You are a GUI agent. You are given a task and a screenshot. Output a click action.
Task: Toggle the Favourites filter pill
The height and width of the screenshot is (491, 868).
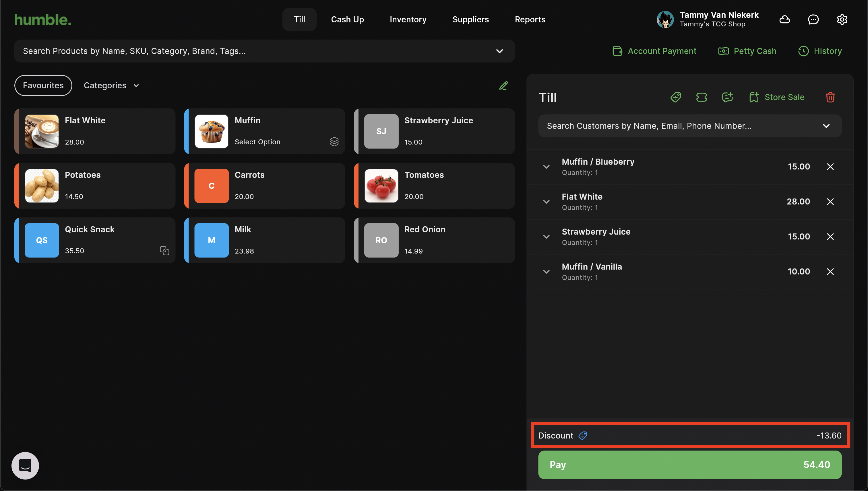click(x=43, y=86)
